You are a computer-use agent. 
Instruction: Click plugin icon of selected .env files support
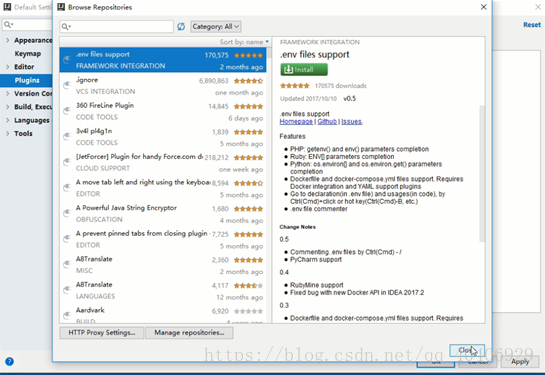point(67,60)
